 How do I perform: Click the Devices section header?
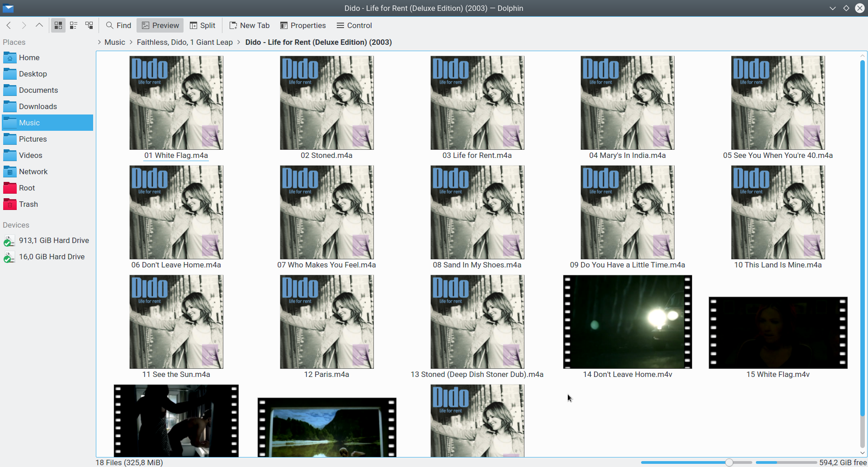16,225
